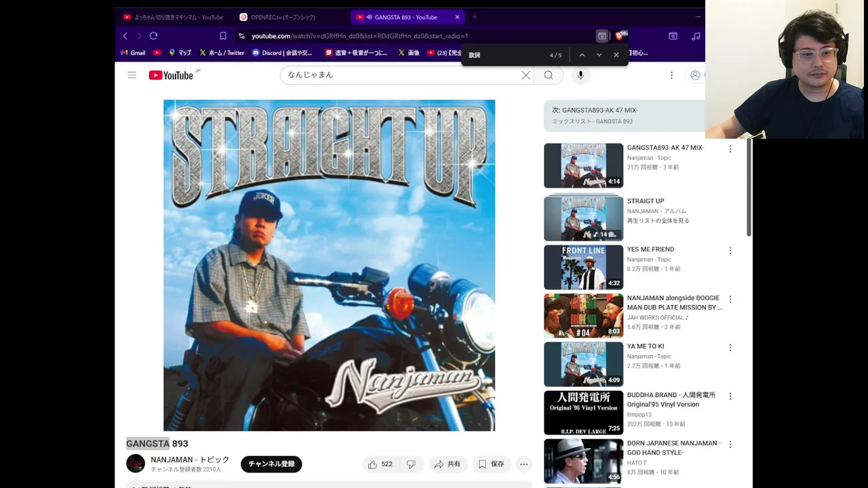Select the GANGSTA 893 - YouTube tab
This screenshot has width=868, height=488.
point(406,17)
